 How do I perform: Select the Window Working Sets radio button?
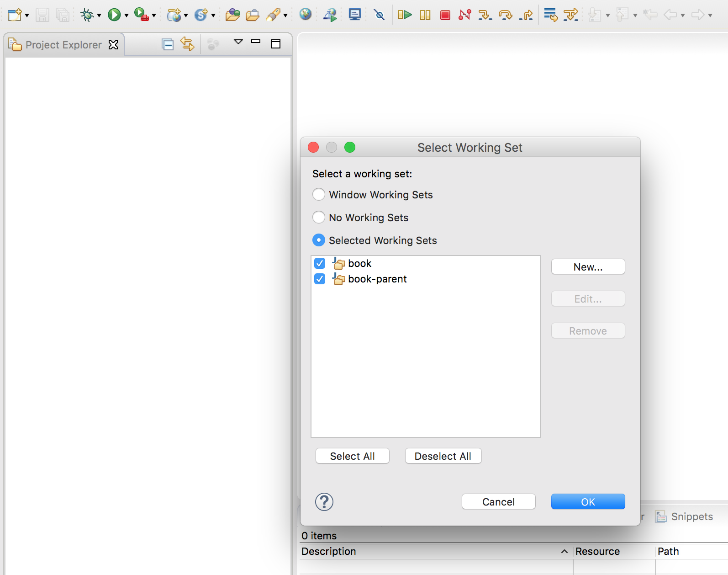(x=319, y=195)
